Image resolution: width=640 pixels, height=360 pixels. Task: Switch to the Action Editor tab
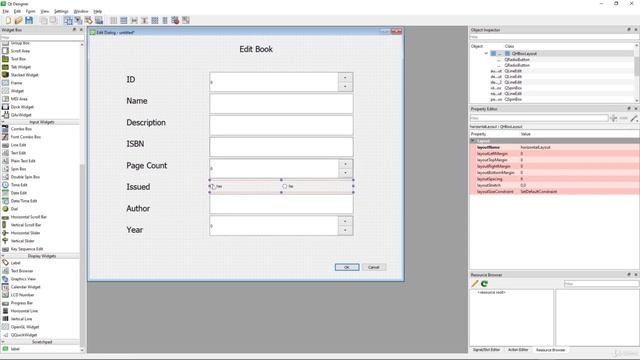(x=518, y=350)
